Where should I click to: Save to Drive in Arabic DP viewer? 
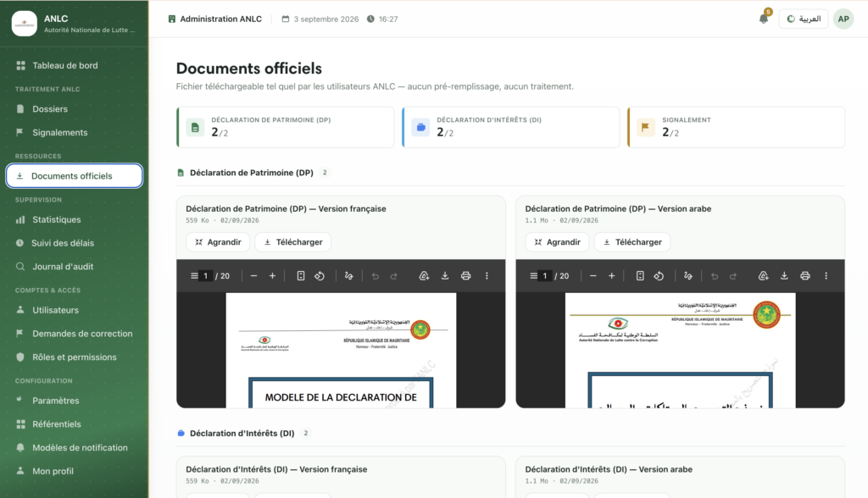[x=764, y=275]
